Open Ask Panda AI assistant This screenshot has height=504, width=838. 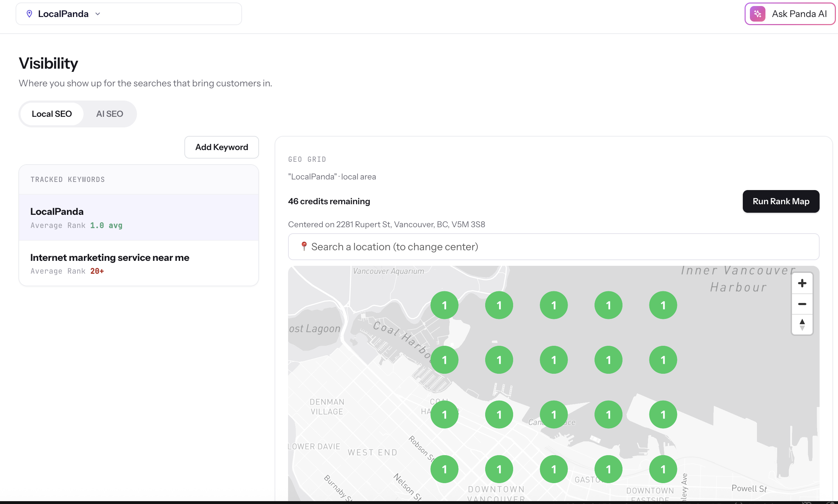coord(790,14)
